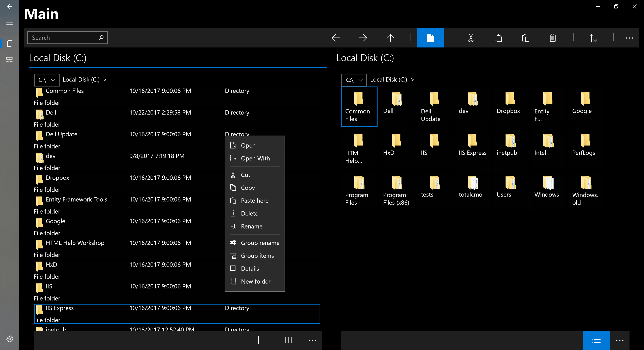
Task: Click inside the Search input field
Action: point(68,37)
